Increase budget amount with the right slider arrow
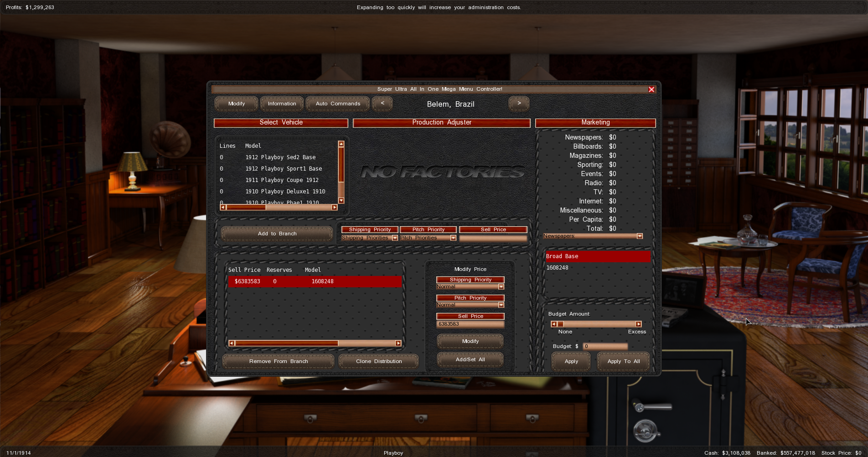Screen dimensions: 868x457 tap(638, 324)
